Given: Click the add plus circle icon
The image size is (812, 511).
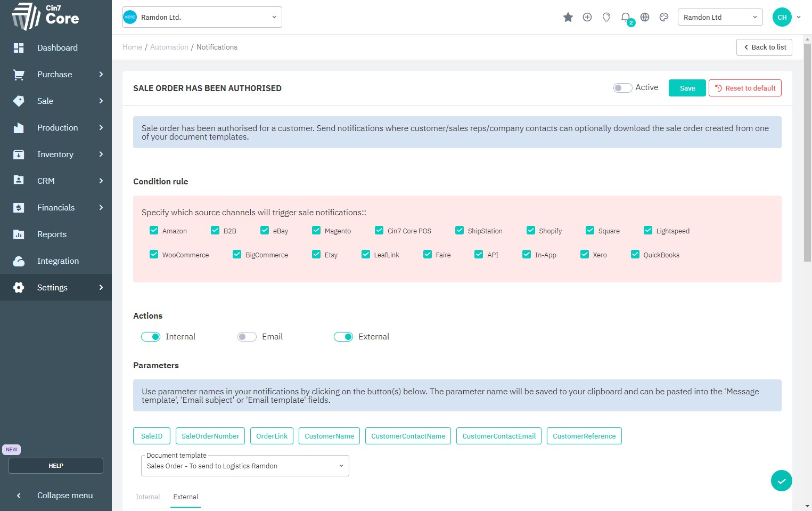Looking at the screenshot, I should click(587, 18).
